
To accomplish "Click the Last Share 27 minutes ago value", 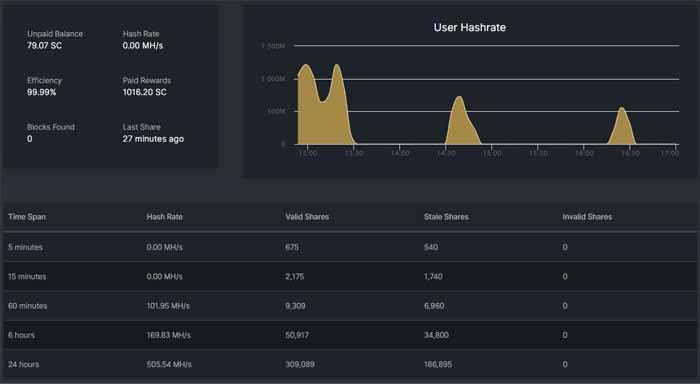I will (x=153, y=139).
